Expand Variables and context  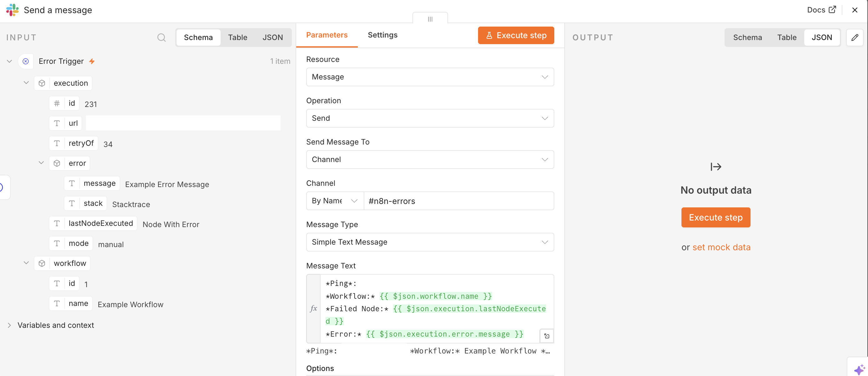[x=9, y=325]
